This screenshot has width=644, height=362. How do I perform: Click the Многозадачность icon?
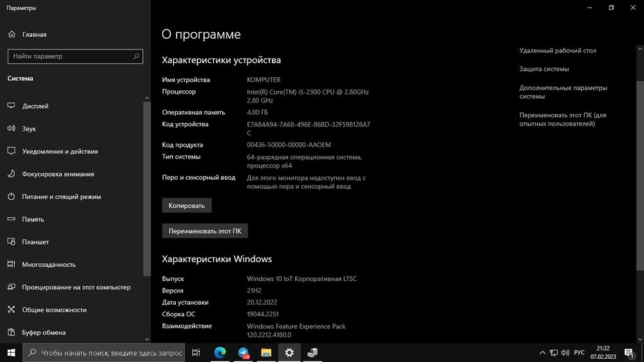coord(11,264)
